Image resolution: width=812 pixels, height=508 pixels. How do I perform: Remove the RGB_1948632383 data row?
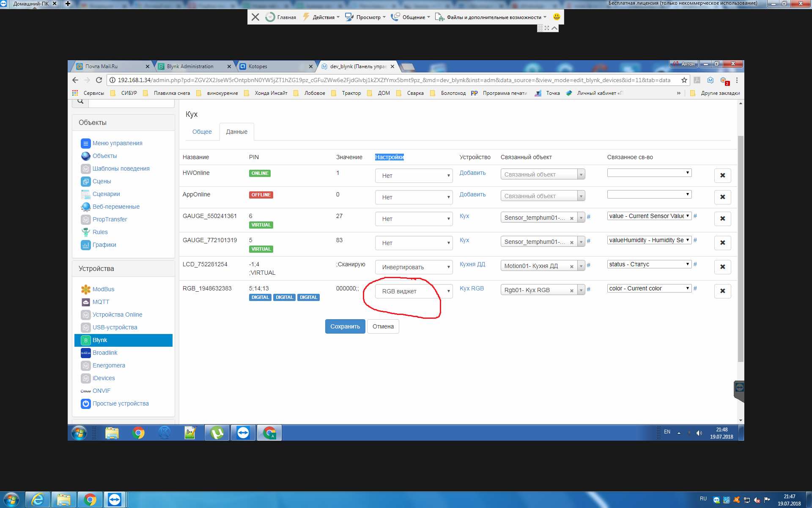[x=722, y=291]
